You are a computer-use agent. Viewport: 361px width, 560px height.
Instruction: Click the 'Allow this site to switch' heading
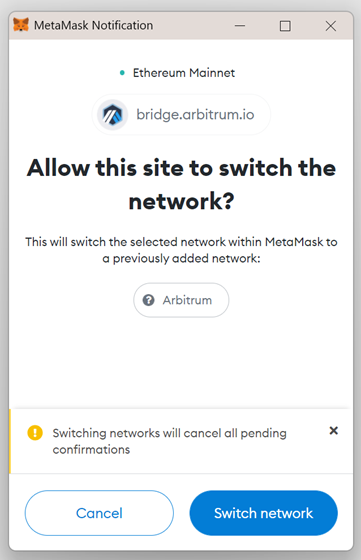tap(181, 184)
